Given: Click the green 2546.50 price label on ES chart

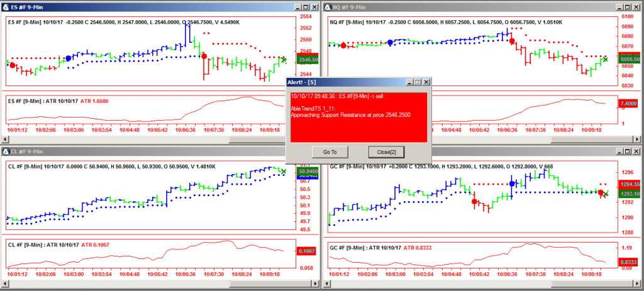Looking at the screenshot, I should (307, 60).
